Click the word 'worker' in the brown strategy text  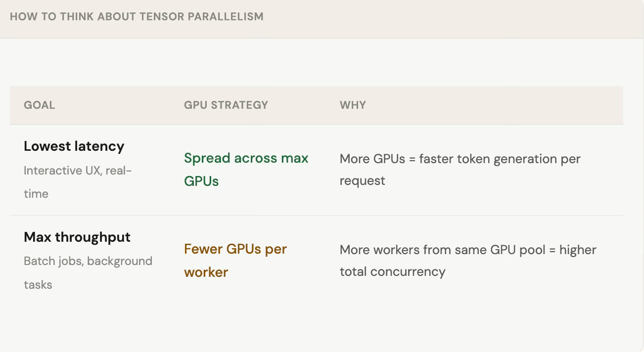206,272
